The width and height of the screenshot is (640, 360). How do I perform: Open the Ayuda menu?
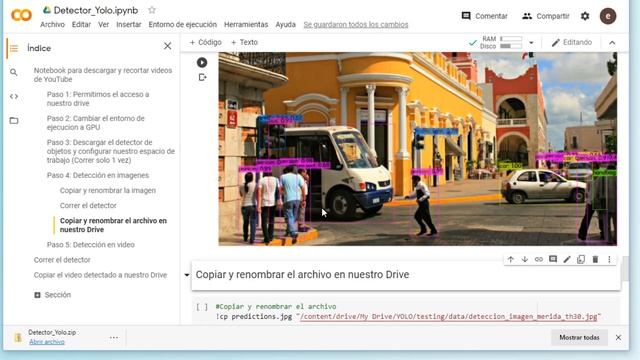(285, 24)
